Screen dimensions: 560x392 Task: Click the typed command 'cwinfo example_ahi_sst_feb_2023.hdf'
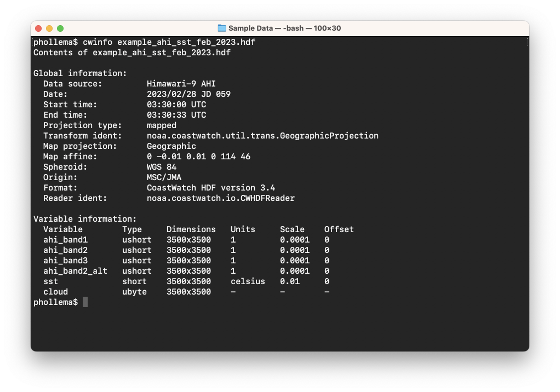169,42
